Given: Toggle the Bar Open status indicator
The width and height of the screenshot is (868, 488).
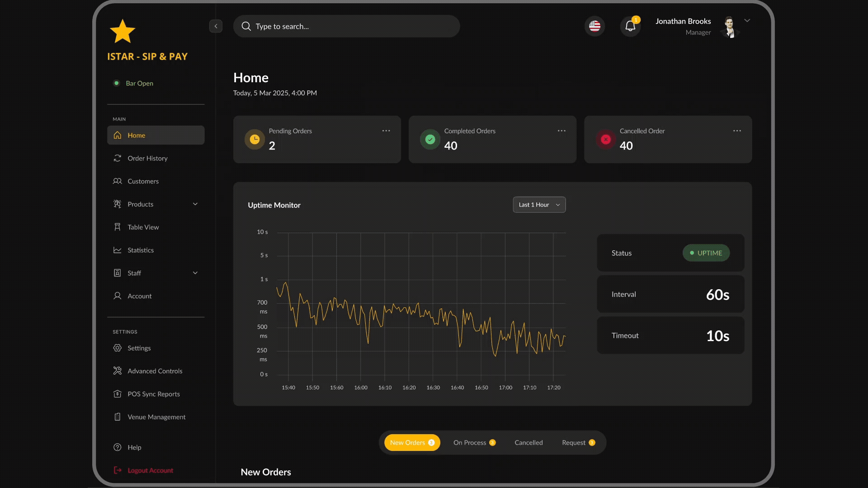Looking at the screenshot, I should 117,83.
